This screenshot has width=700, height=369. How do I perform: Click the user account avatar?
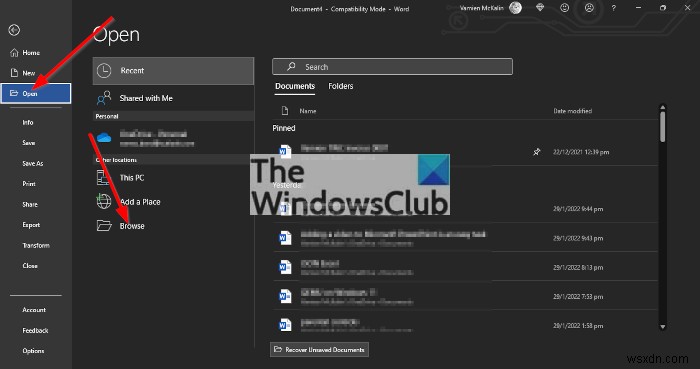pyautogui.click(x=516, y=8)
